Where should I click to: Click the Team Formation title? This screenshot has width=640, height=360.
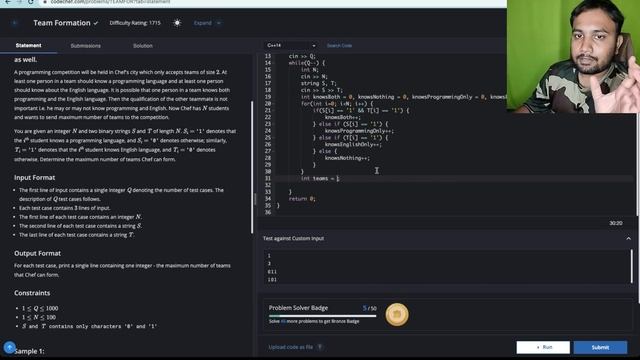tap(62, 23)
